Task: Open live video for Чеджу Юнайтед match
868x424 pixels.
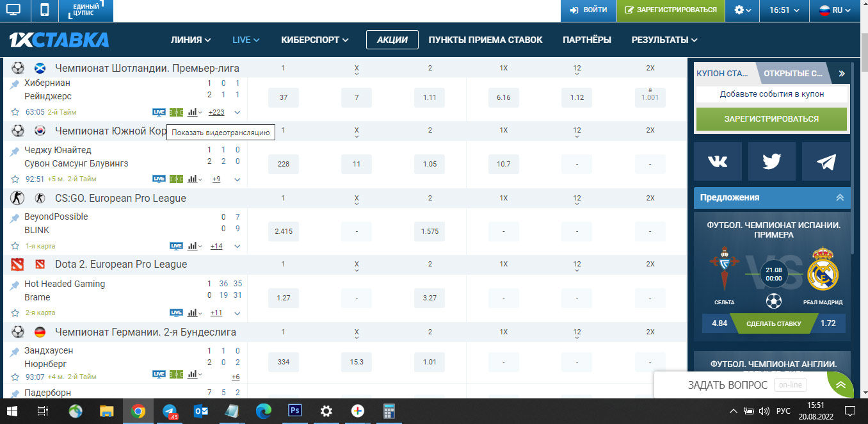Action: [159, 179]
